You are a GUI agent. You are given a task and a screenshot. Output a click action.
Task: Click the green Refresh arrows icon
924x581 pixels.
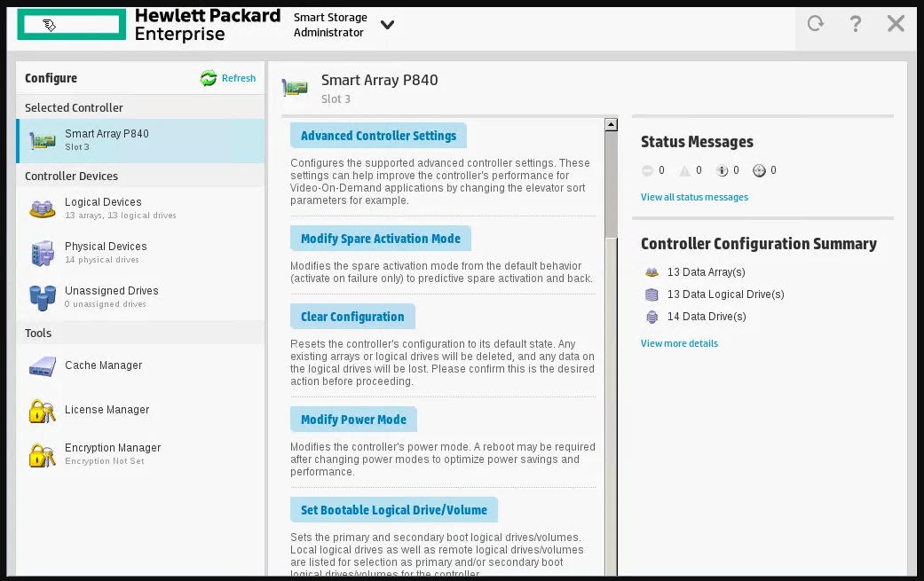tap(209, 78)
